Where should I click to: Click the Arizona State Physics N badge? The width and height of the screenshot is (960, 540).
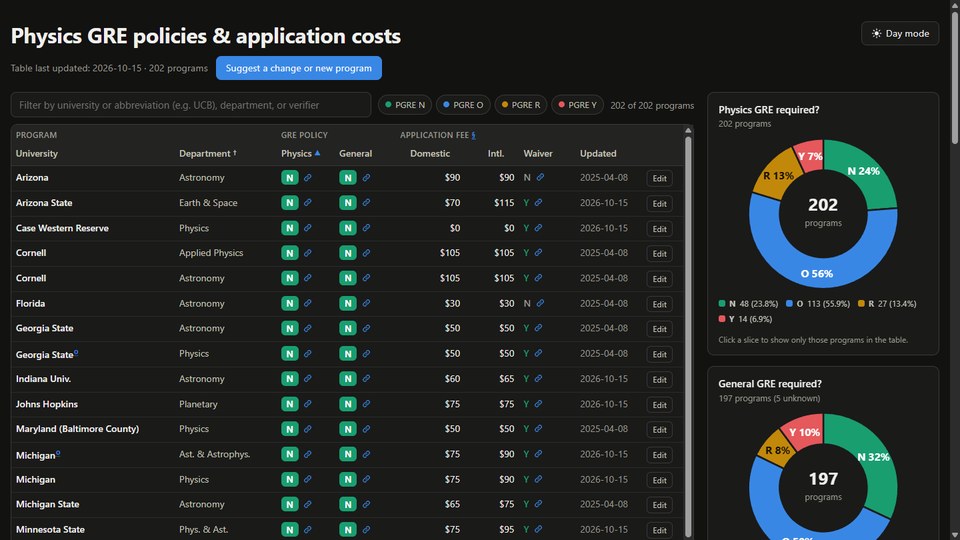click(290, 203)
